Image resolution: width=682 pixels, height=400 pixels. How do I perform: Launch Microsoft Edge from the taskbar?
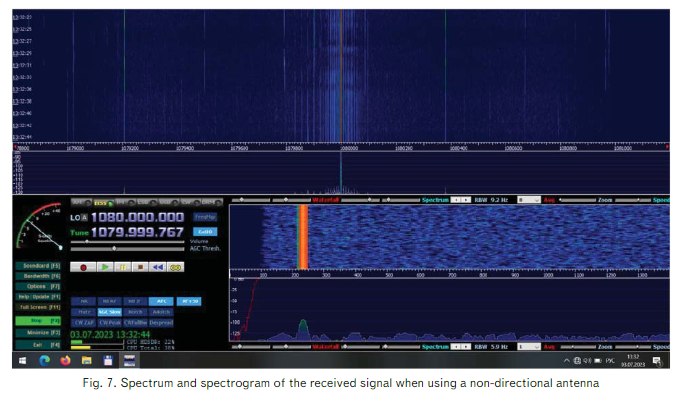click(x=44, y=360)
